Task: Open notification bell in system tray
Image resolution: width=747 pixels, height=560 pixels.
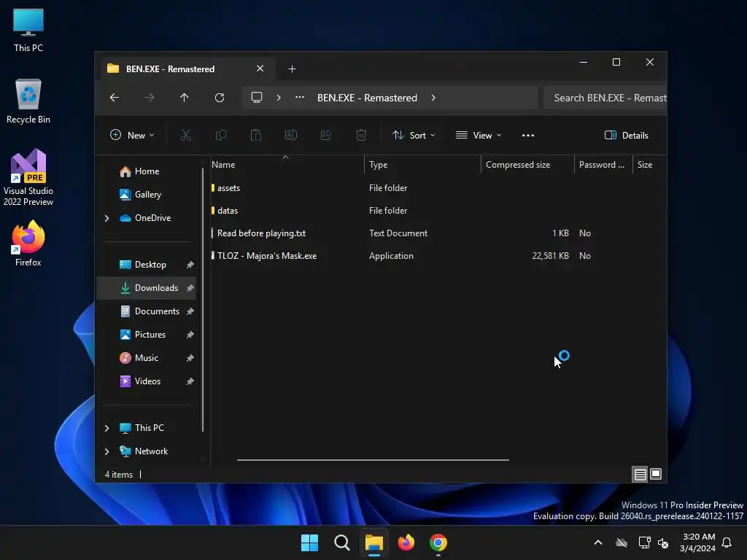Action: [x=727, y=542]
